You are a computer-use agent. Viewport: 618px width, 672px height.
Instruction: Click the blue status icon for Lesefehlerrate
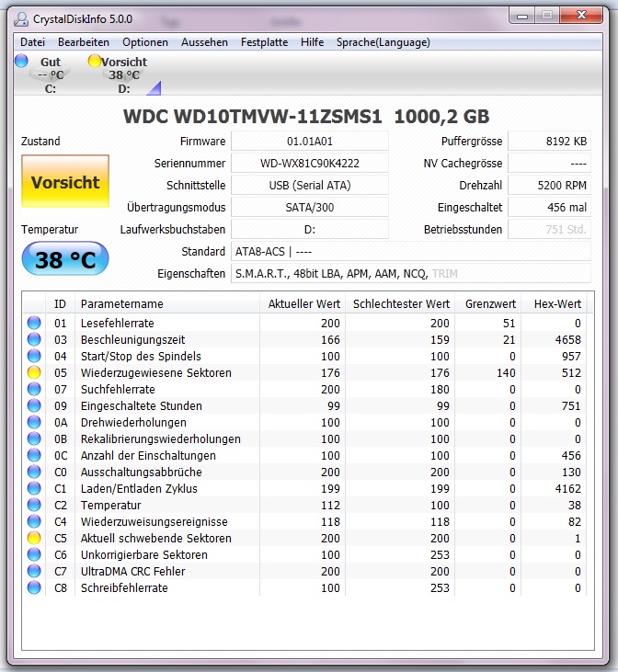pyautogui.click(x=34, y=323)
